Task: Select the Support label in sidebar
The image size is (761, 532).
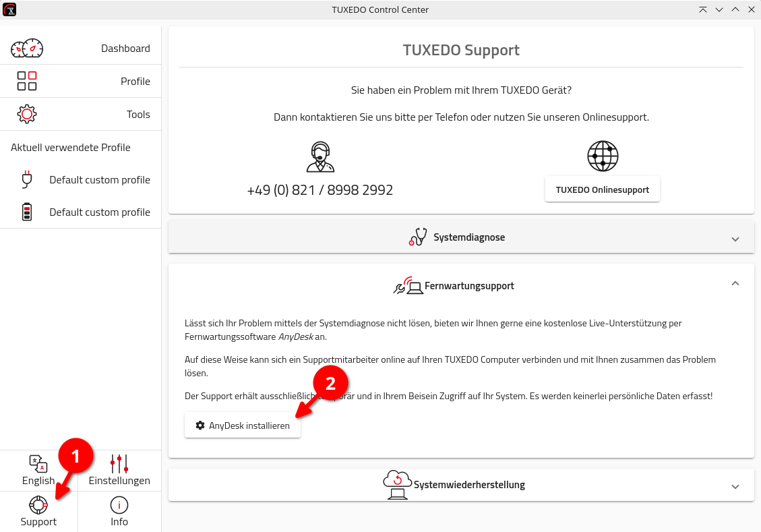Action: 38,522
